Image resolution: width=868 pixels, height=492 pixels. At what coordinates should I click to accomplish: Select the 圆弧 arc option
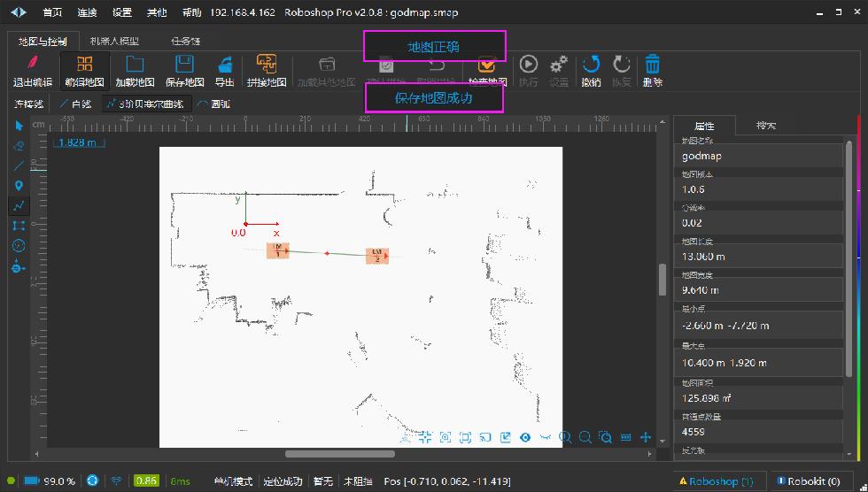214,104
